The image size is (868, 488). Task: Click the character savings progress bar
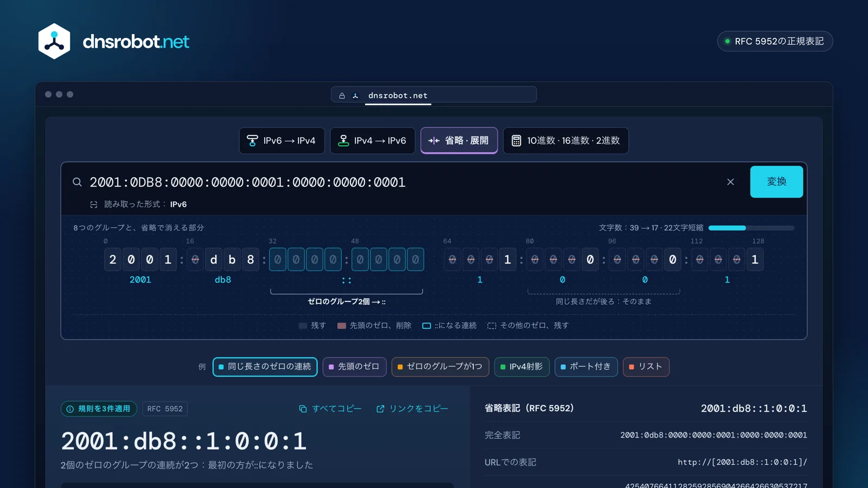(x=751, y=228)
